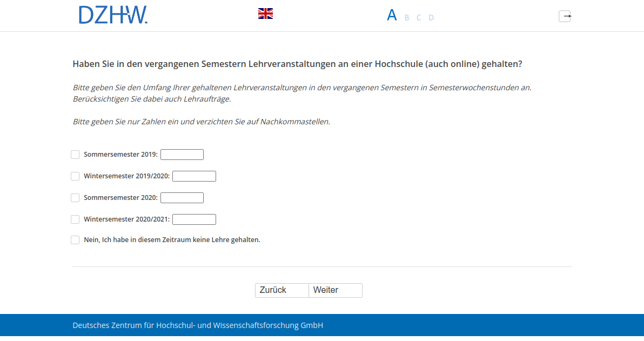Focus the Wintersemester 2019/2020 input field
This screenshot has width=644, height=341.
(x=194, y=176)
